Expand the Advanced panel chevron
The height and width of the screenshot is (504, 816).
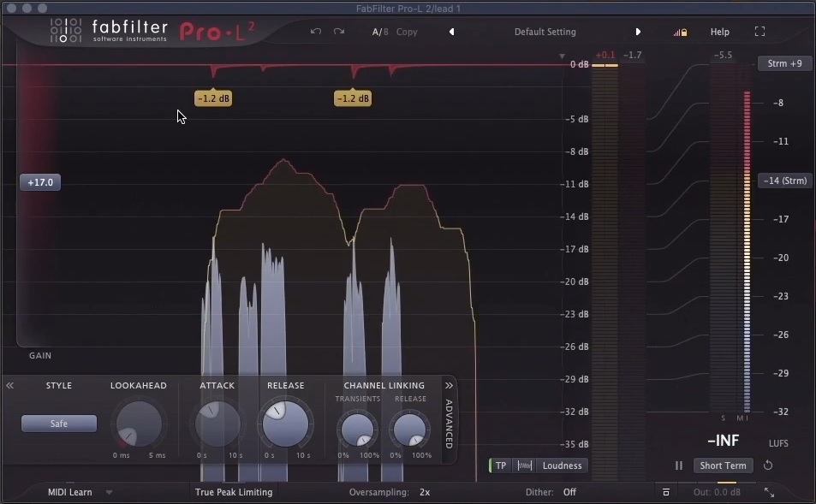click(449, 385)
